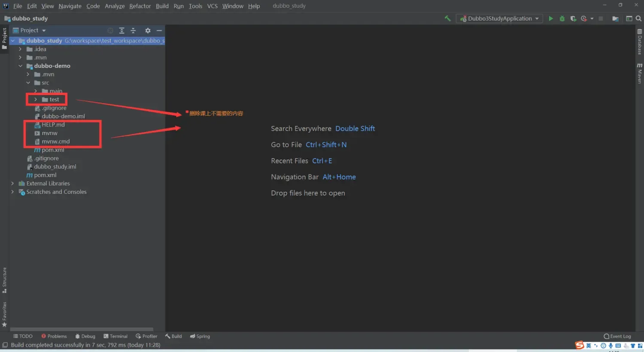Open the Problems tool window
The image size is (644, 352).
pos(54,337)
